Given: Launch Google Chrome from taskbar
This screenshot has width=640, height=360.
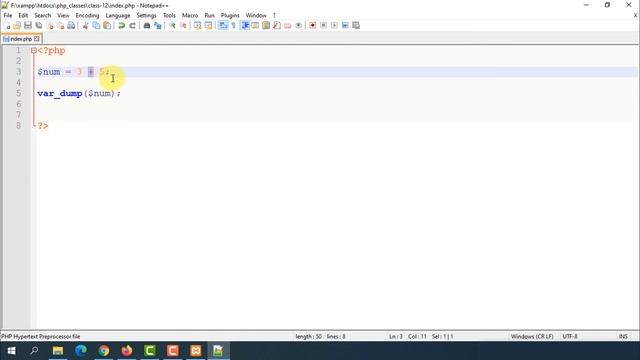Looking at the screenshot, I should point(104,351).
